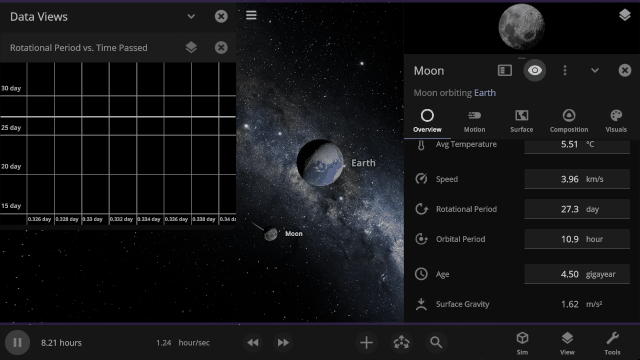Open the Add object plus icon

coord(366,342)
